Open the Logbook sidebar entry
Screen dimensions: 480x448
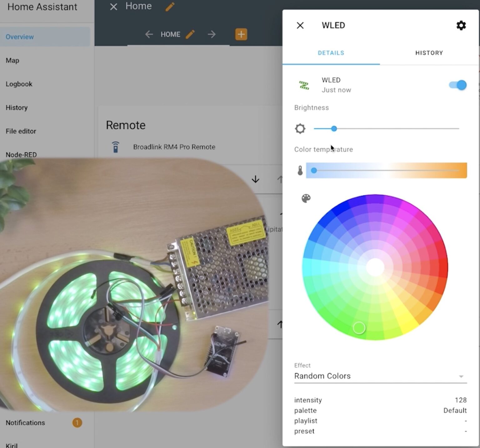coord(19,84)
